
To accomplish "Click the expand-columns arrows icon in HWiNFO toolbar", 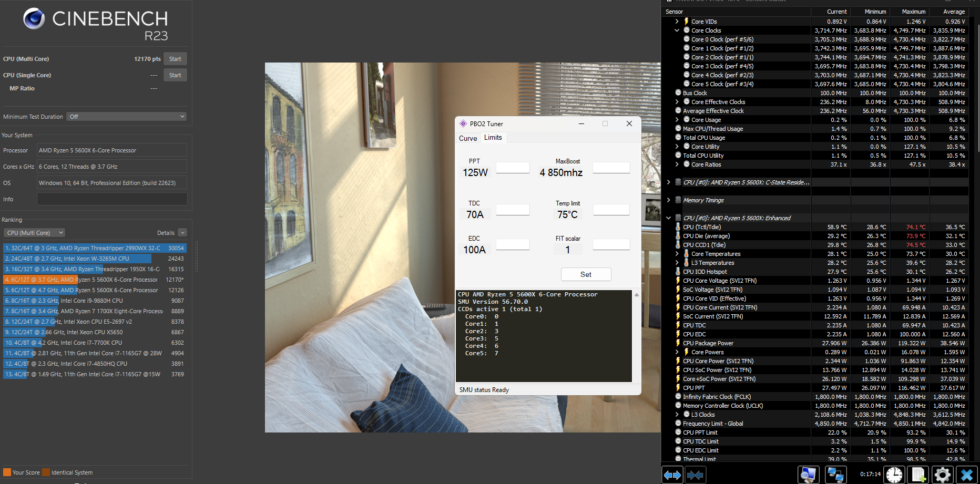I will pyautogui.click(x=672, y=475).
